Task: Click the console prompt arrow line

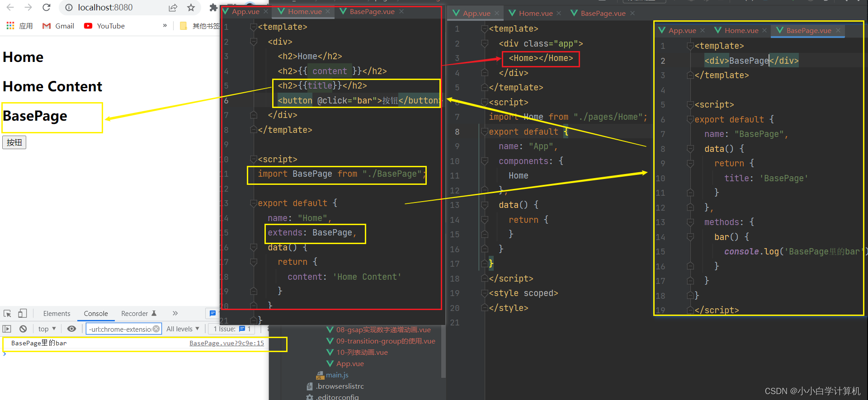Action: click(5, 353)
